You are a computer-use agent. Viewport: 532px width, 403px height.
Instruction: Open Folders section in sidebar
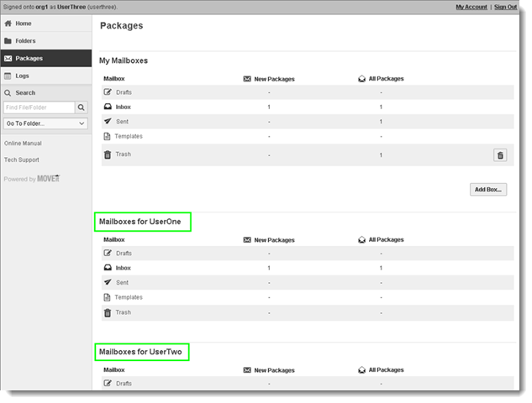pyautogui.click(x=25, y=40)
